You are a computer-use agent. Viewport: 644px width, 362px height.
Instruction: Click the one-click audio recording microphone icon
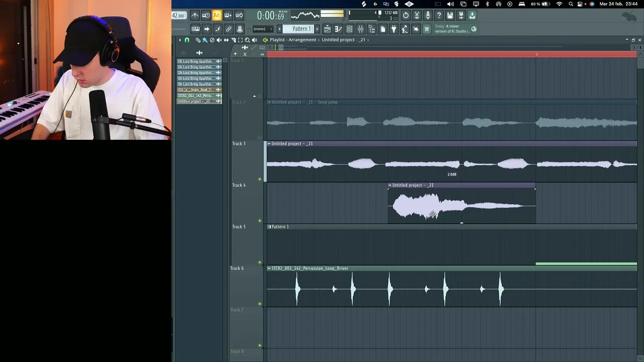click(x=428, y=16)
